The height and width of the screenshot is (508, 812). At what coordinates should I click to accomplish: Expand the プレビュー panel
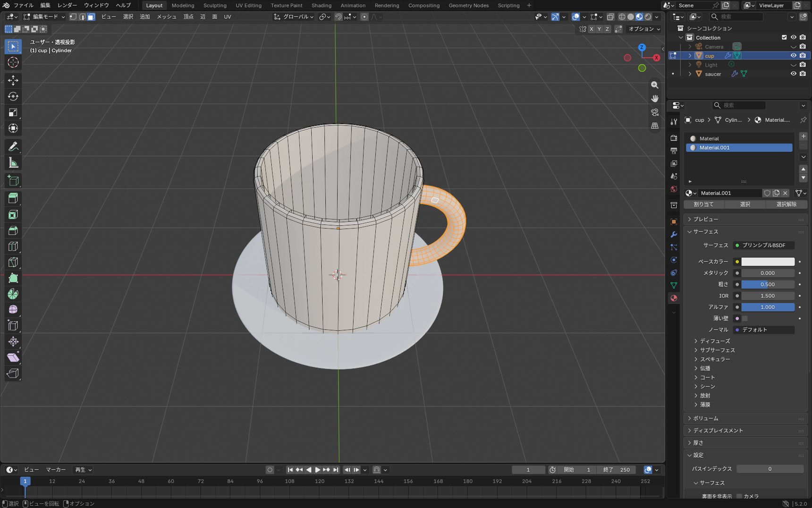click(745, 220)
